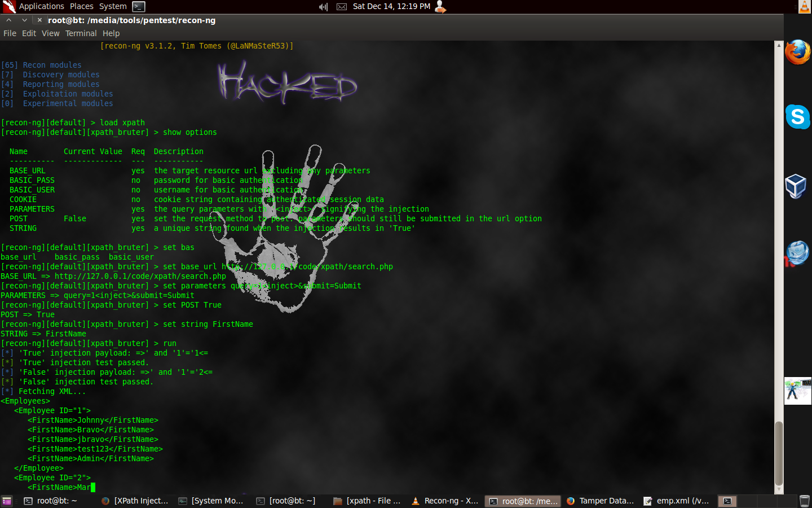Open the blue globe desktop icon
The height and width of the screenshot is (508, 812).
click(x=797, y=253)
